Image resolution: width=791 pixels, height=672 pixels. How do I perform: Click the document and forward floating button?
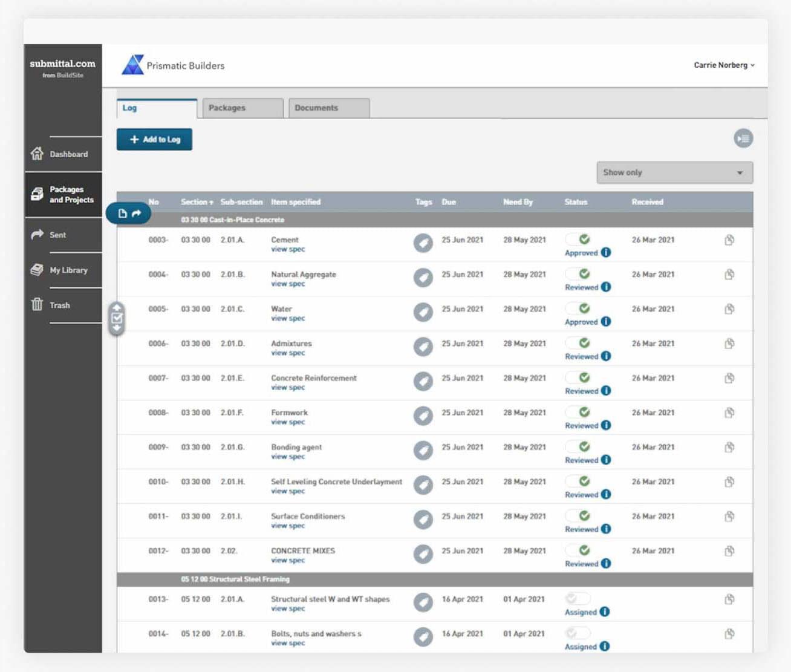tap(129, 214)
